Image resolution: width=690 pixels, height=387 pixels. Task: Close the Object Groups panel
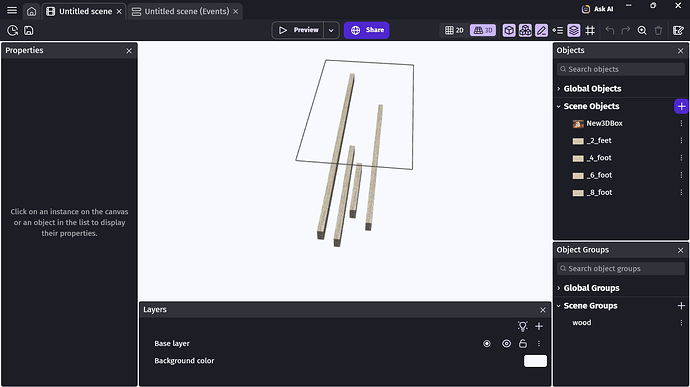(680, 250)
